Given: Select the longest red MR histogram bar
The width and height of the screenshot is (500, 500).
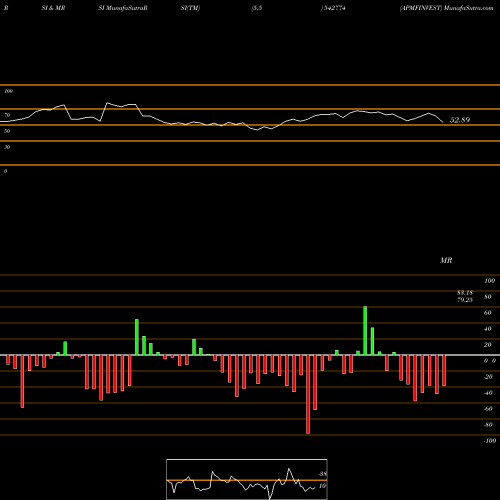Looking at the screenshot, I should [x=308, y=394].
